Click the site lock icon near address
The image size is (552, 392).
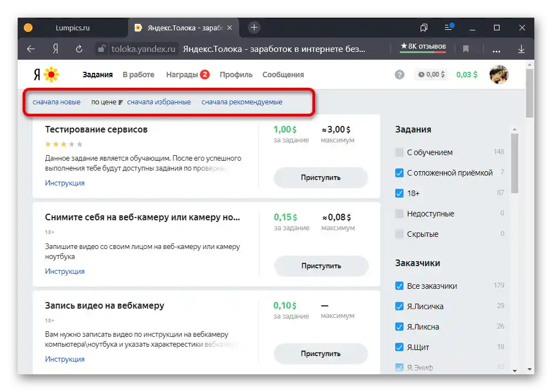(101, 49)
